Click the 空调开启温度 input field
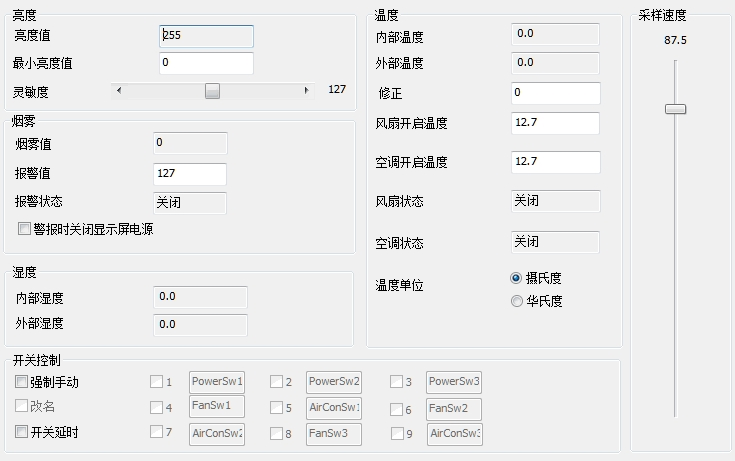Viewport: 735px width, 461px height. (555, 162)
